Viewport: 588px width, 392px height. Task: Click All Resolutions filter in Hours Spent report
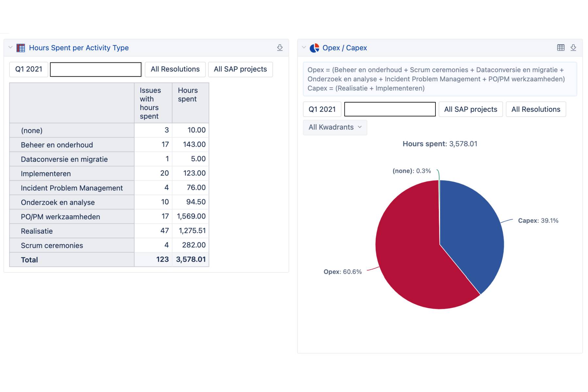coord(175,69)
